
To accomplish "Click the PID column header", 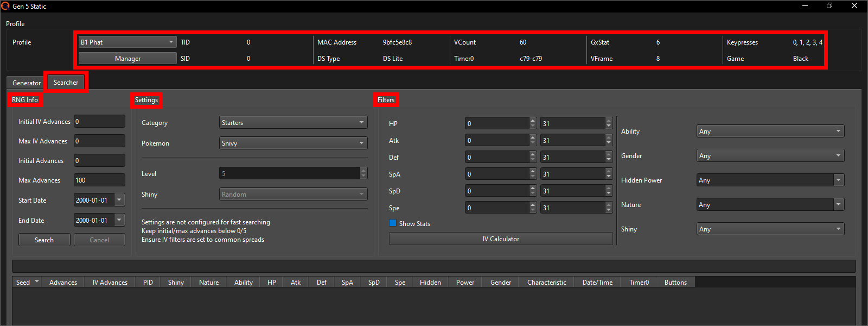I will coord(148,282).
